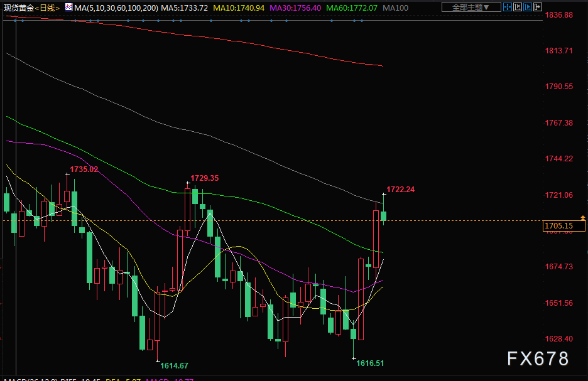
Task: Click the blue axis play chart icon
Action: [x=528, y=7]
